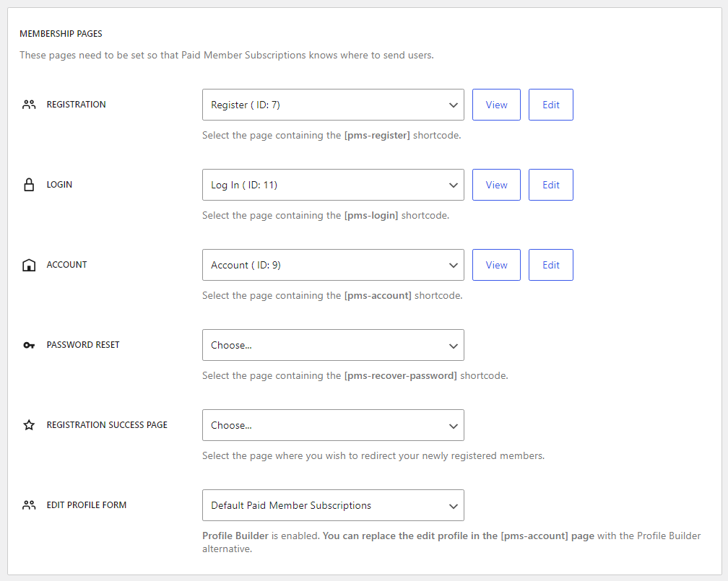The height and width of the screenshot is (581, 728).
Task: View the Account page
Action: click(496, 265)
